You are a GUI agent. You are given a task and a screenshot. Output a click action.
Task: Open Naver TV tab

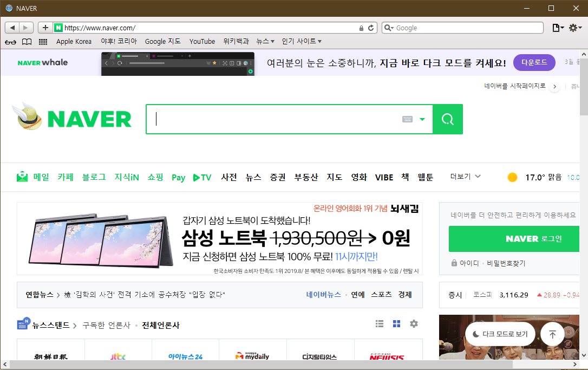tap(202, 178)
